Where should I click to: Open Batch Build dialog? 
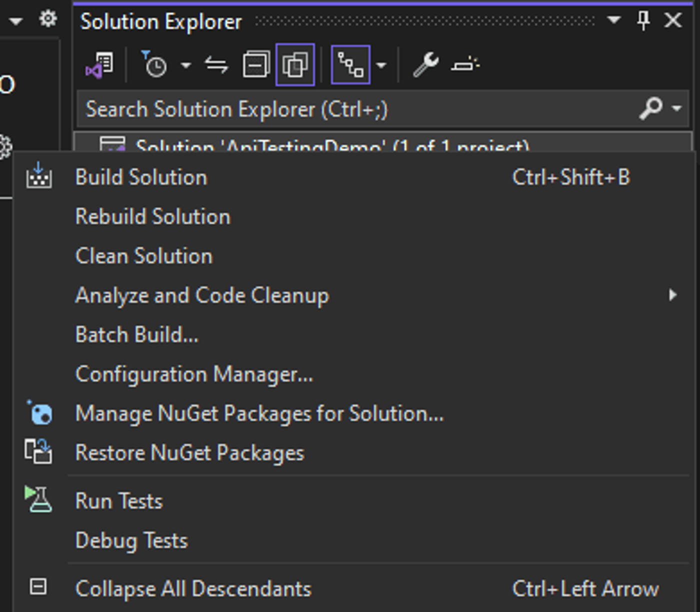point(354,335)
